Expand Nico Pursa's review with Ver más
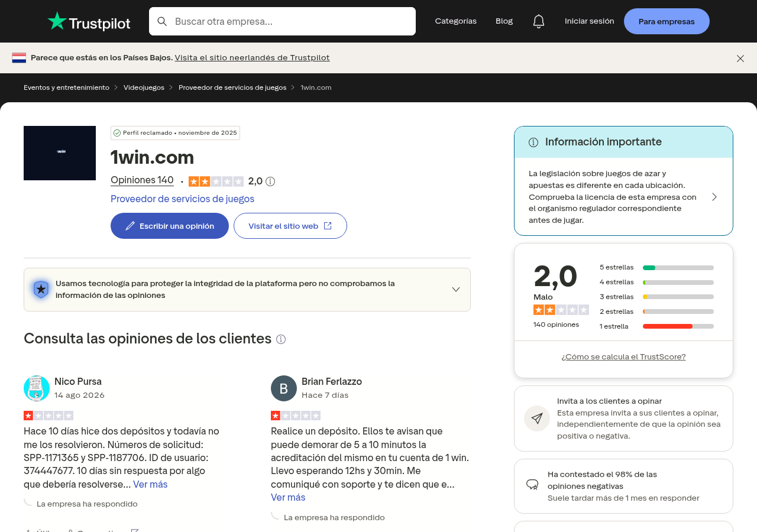 click(150, 485)
